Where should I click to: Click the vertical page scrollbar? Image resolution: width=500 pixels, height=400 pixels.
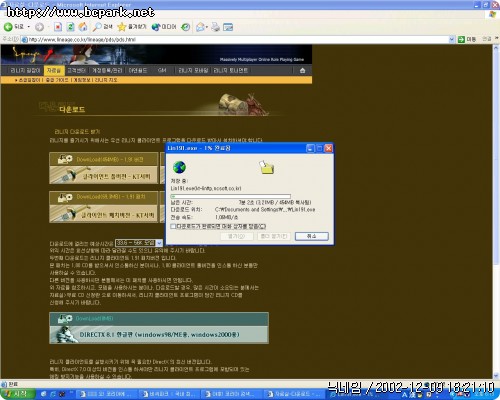(x=496, y=212)
